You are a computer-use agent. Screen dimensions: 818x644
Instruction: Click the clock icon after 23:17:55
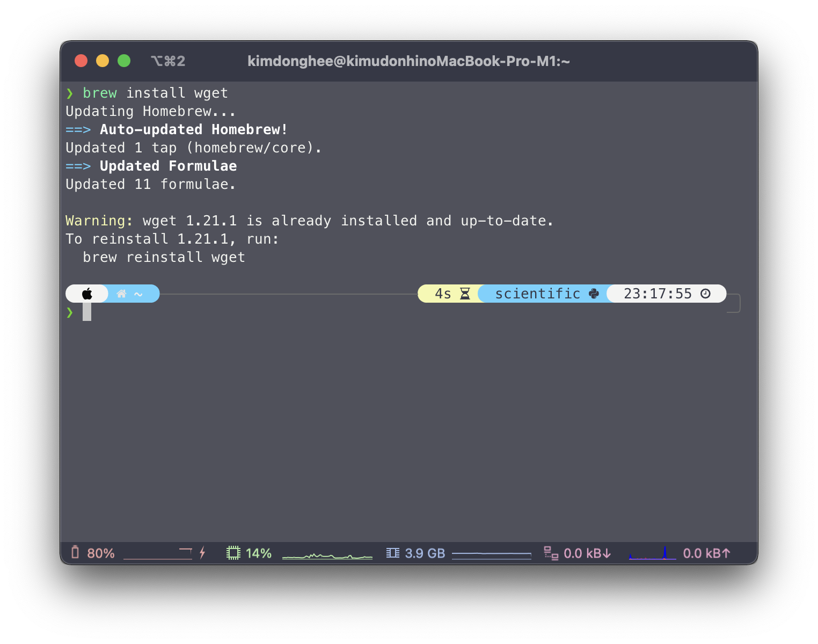706,294
